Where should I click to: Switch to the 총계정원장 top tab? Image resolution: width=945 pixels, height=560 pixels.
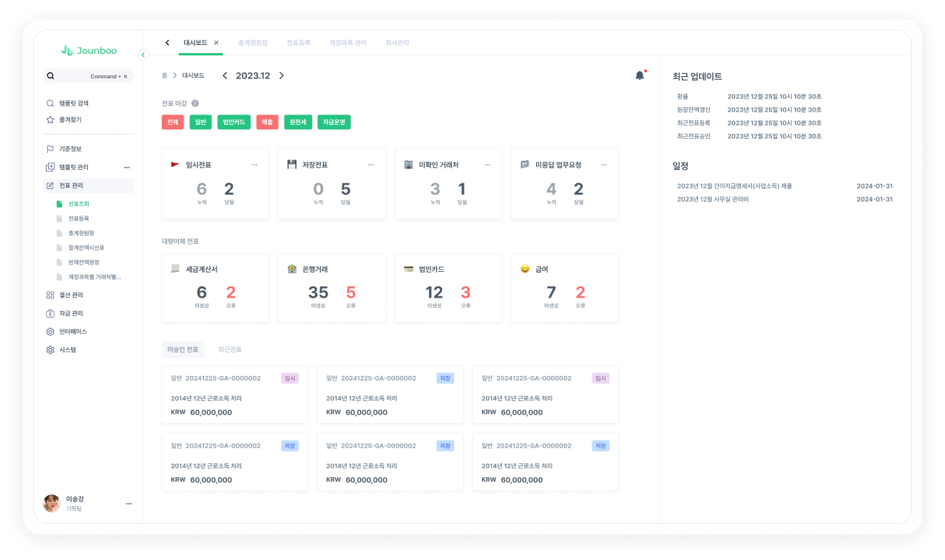pos(253,43)
